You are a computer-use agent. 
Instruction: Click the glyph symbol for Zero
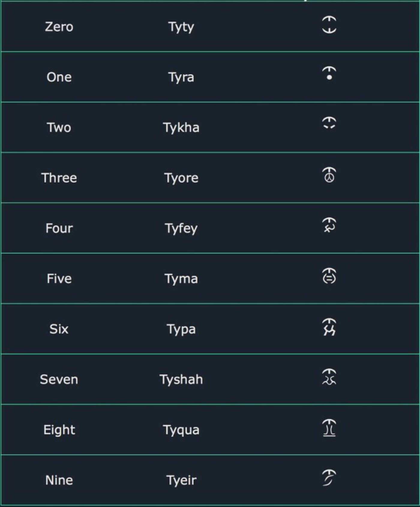point(329,25)
